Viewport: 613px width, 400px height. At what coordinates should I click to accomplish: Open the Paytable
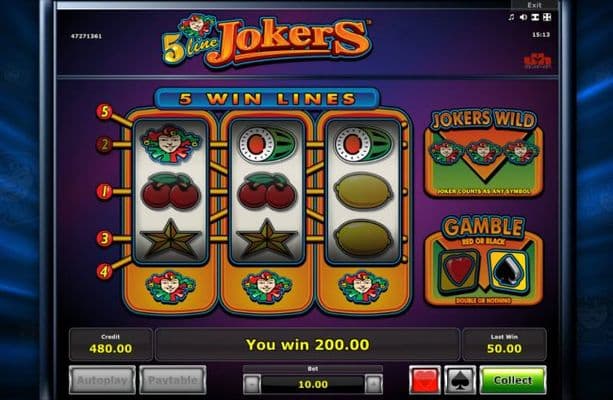(172, 380)
